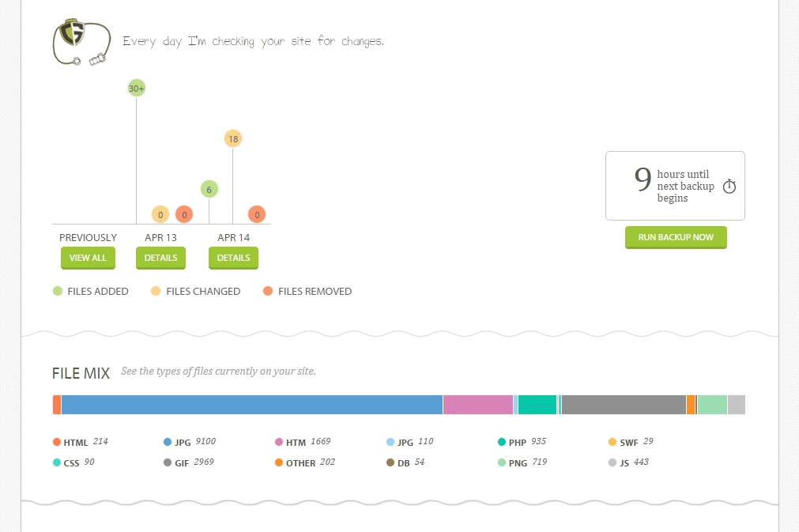Start backup with Run Backup Now
Screen dimensions: 799x532
click(676, 237)
